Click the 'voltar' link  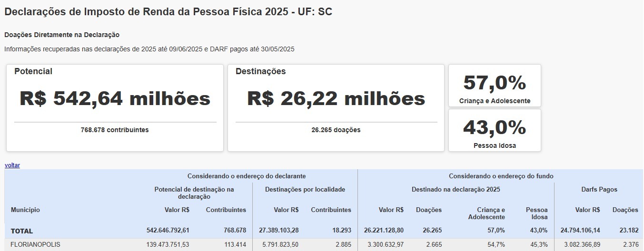12,165
